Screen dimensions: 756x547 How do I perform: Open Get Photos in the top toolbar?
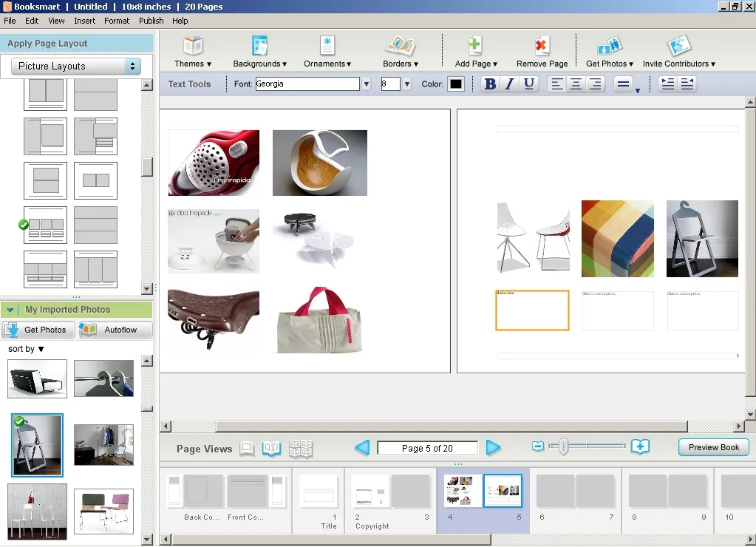click(610, 46)
